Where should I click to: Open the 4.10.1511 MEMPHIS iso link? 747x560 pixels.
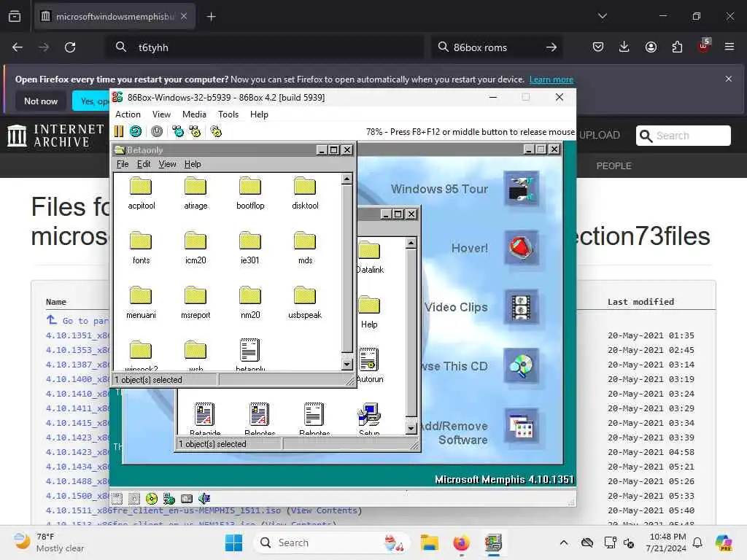coord(163,510)
